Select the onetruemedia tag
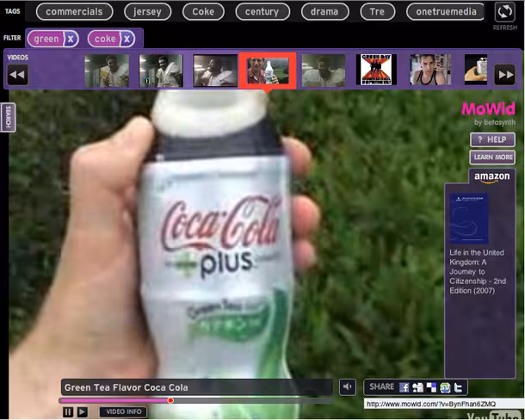Screen dimensions: 525x420 pyautogui.click(x=446, y=12)
